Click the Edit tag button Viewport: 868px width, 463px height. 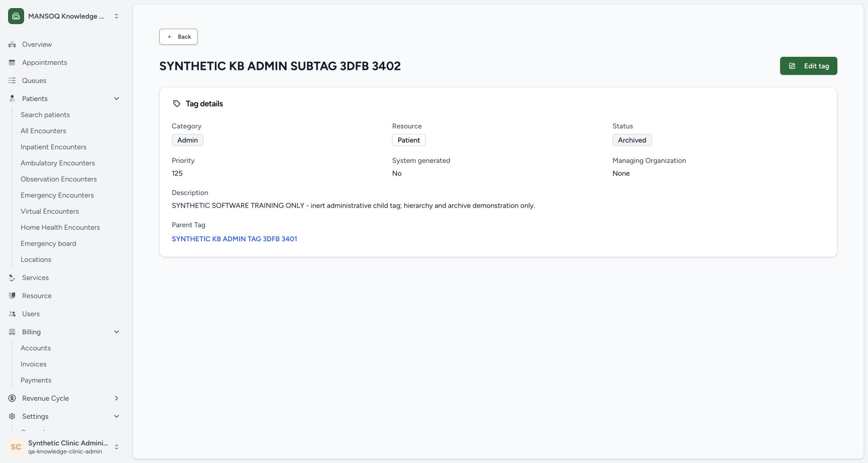click(808, 66)
